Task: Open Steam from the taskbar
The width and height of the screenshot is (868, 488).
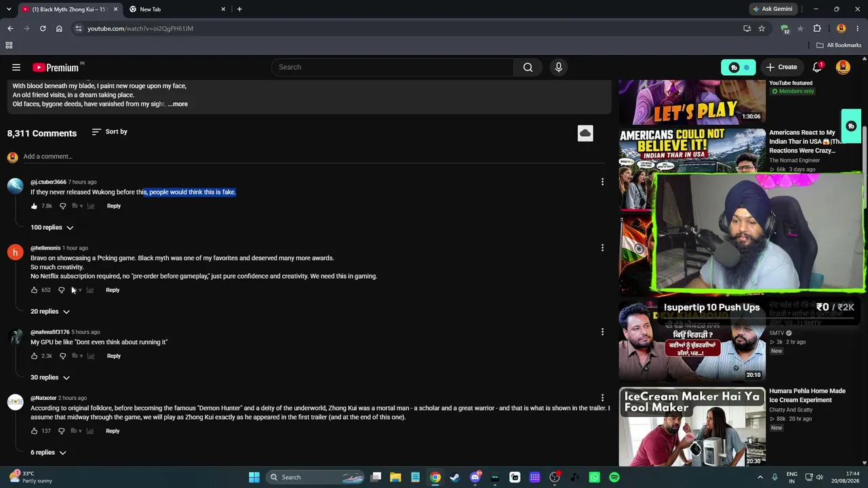Action: click(x=455, y=477)
